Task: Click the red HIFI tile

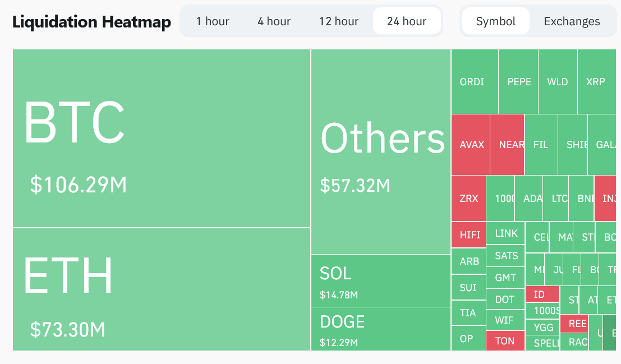Action: (468, 234)
